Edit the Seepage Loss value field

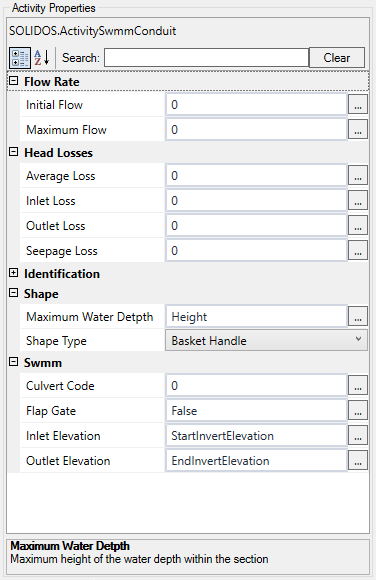pos(256,251)
